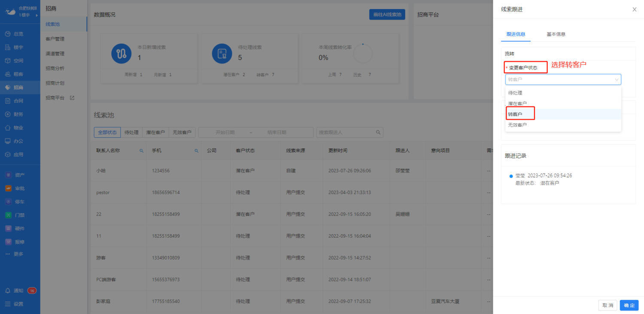Open the 应用 apps icon in sidebar
The image size is (644, 314).
click(x=8, y=154)
